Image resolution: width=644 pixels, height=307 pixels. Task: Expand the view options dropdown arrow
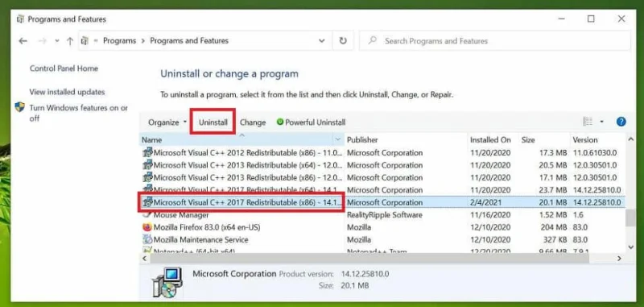pyautogui.click(x=601, y=122)
